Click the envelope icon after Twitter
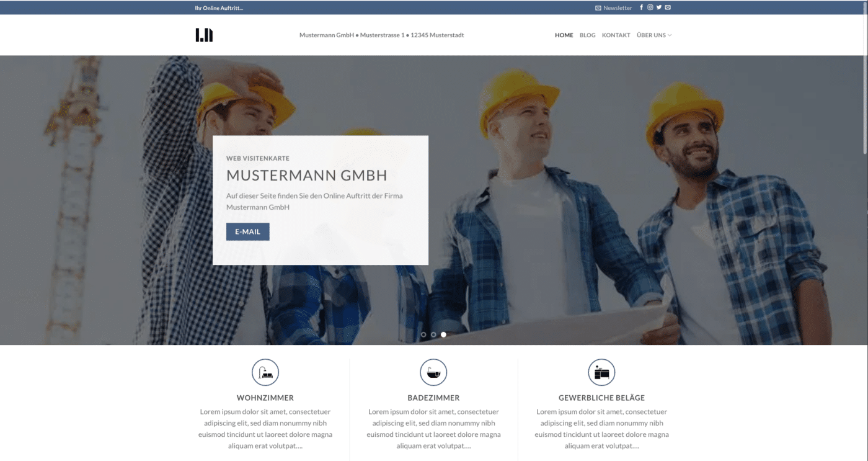The height and width of the screenshot is (461, 868). tap(668, 7)
